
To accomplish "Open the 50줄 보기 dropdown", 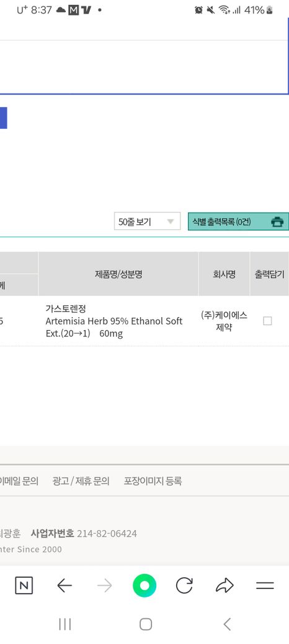I will point(147,222).
